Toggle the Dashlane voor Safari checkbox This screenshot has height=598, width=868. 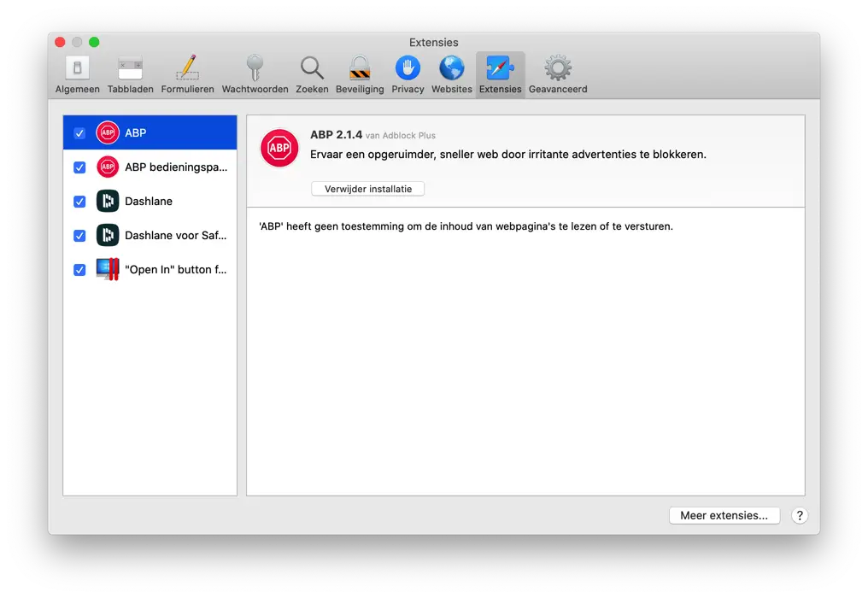[79, 236]
